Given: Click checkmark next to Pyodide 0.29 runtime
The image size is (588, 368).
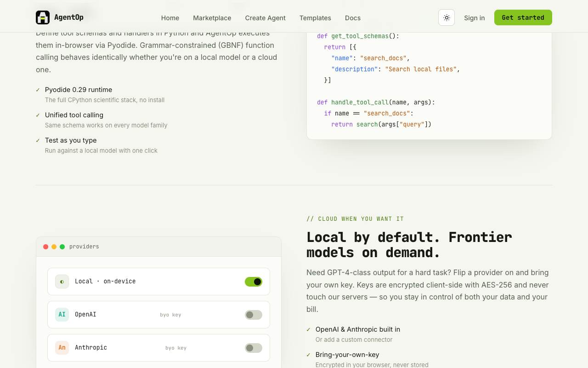Looking at the screenshot, I should click(38, 90).
